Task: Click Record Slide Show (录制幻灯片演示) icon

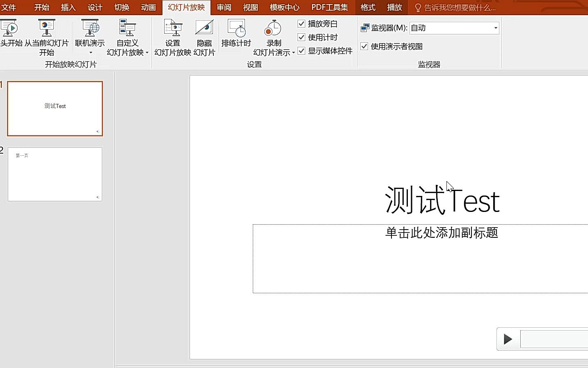Action: [x=273, y=28]
